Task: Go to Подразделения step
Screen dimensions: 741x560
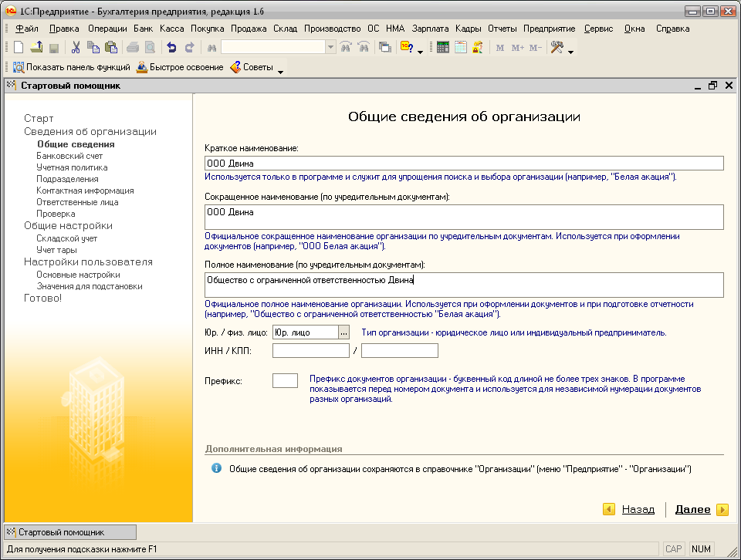Action: (68, 179)
